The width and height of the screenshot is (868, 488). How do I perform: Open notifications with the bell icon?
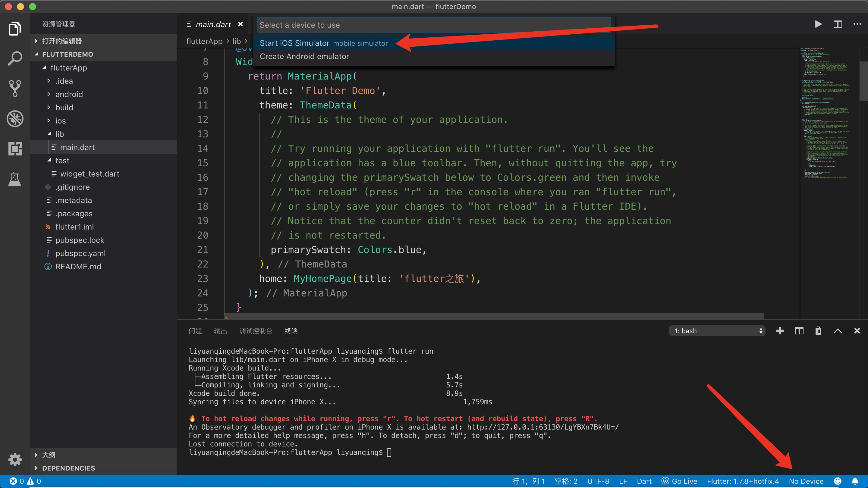point(855,481)
